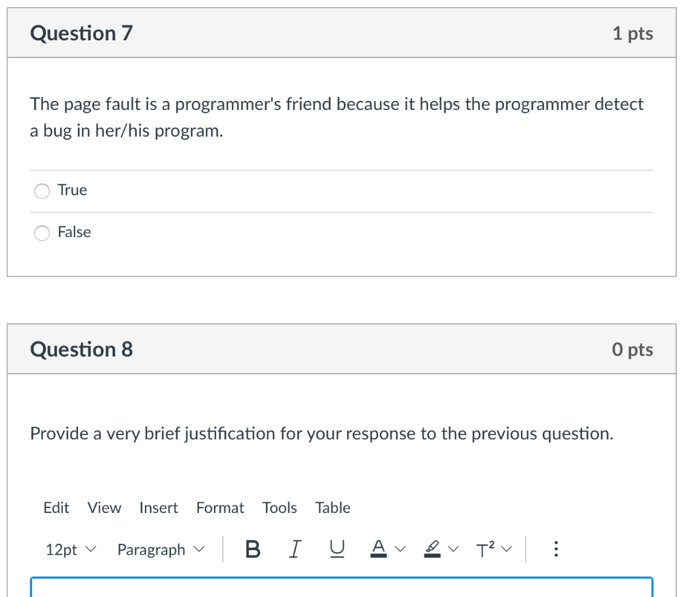The image size is (700, 597).
Task: Expand the text color dropdown arrow
Action: tap(401, 550)
